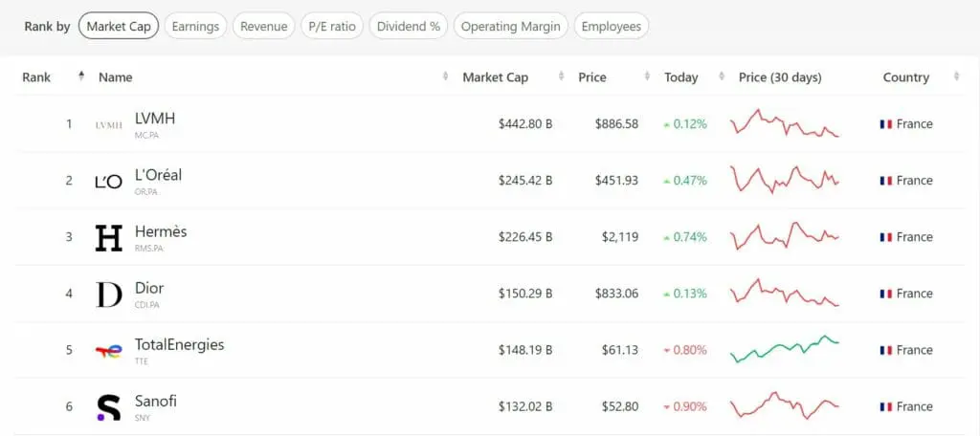Click the TotalEnergies colorful logo
Viewport: 980px width, 436px height.
109,351
